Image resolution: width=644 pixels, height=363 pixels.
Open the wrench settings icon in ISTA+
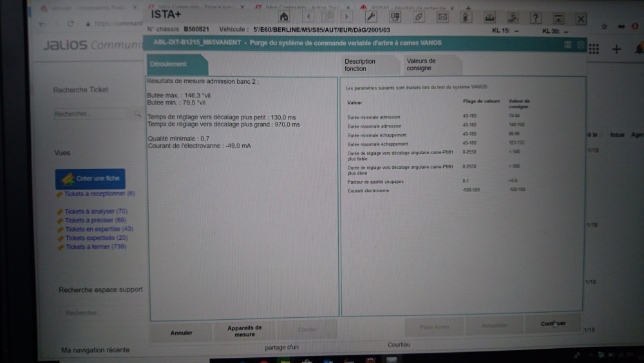371,17
